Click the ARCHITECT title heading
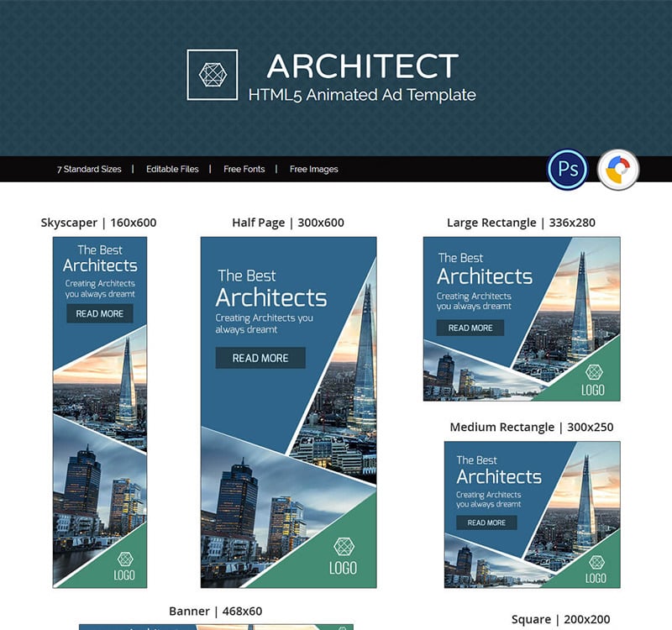Viewport: 672px width, 630px height. (x=363, y=66)
